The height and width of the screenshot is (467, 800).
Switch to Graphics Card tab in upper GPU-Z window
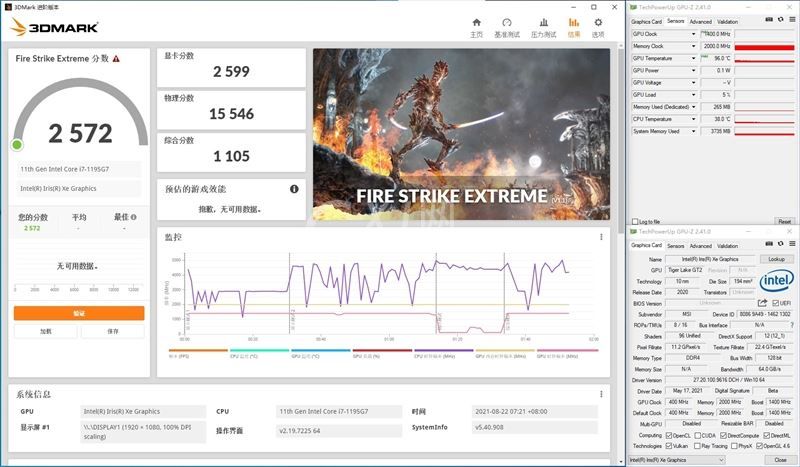coord(646,21)
